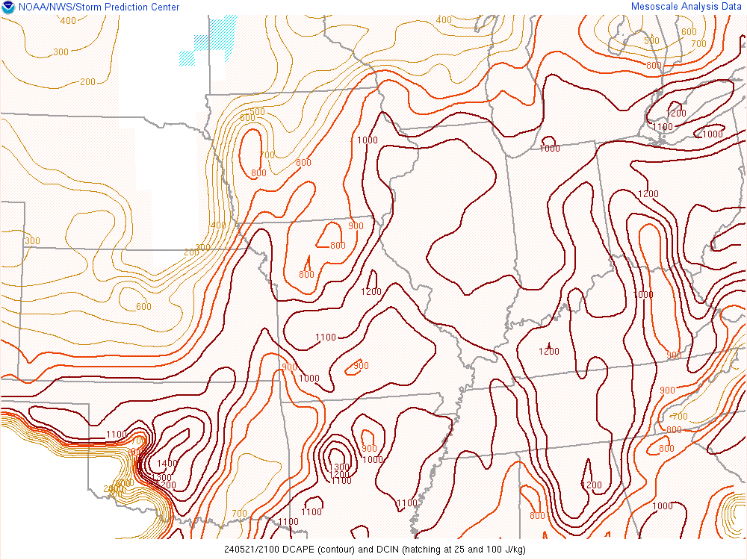This screenshot has width=747, height=560.
Task: Click the 240521/2100 DCAPE caption text
Action: pyautogui.click(x=373, y=550)
